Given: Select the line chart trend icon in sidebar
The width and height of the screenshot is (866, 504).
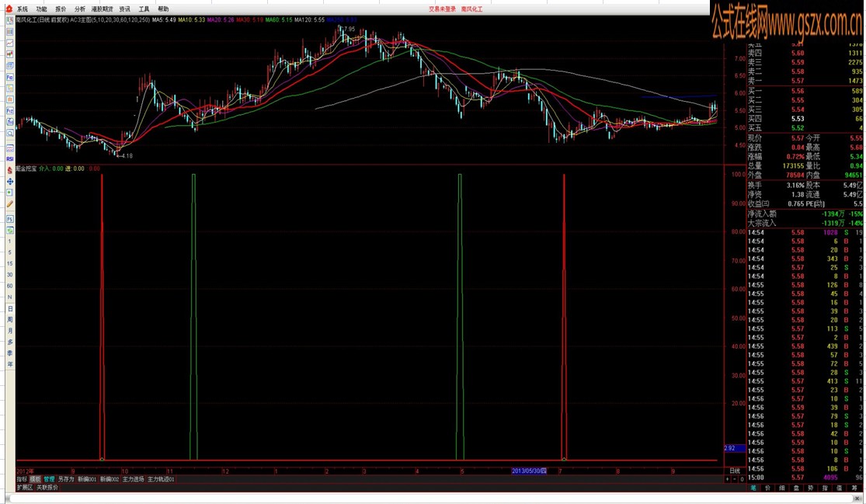Looking at the screenshot, I should 10,43.
